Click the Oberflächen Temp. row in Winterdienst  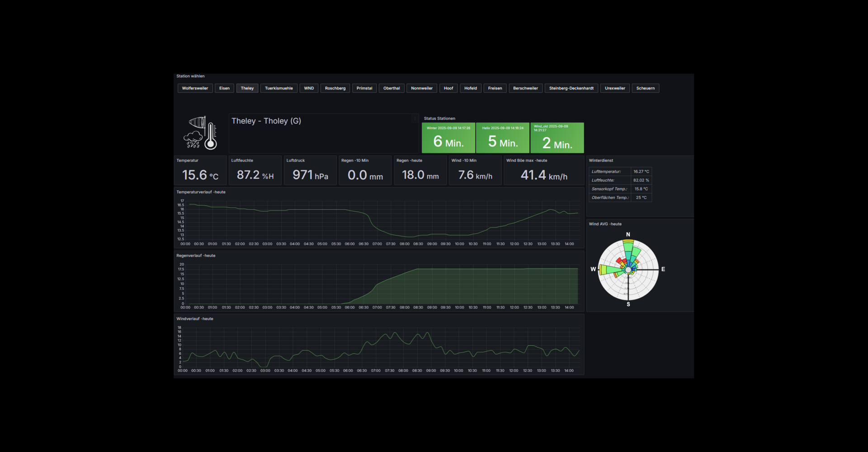click(x=620, y=198)
